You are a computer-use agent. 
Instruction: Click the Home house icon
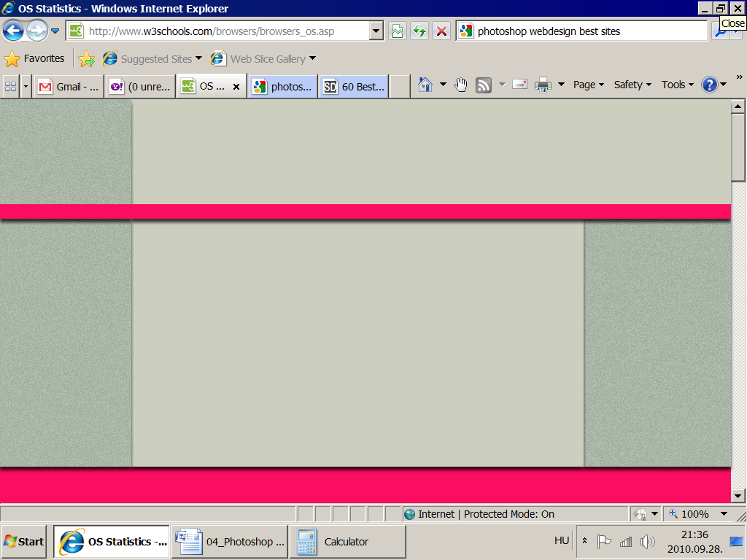click(x=425, y=85)
